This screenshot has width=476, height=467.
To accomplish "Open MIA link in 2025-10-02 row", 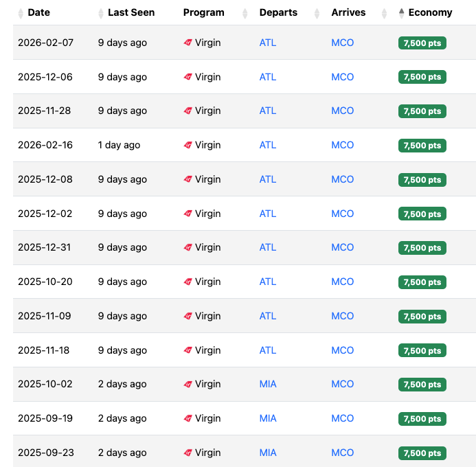I will coord(268,384).
